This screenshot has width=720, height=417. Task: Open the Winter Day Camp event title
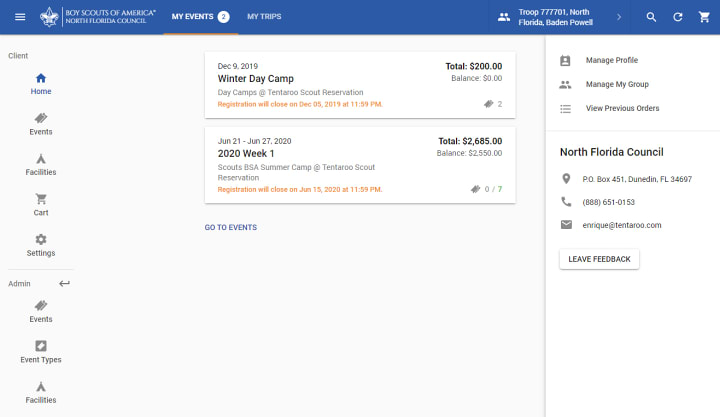[x=256, y=79]
